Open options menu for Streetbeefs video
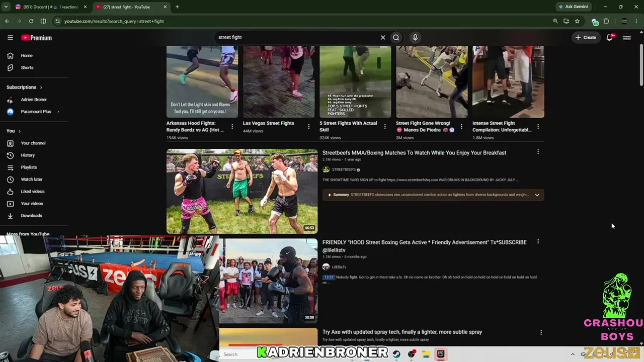The height and width of the screenshot is (362, 644). [x=538, y=152]
